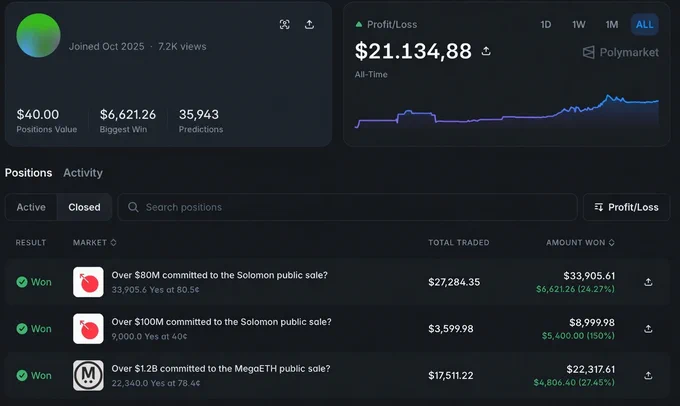Click the 33,905.6 Yes at 80.5¢ detail
680x406 pixels.
point(155,290)
